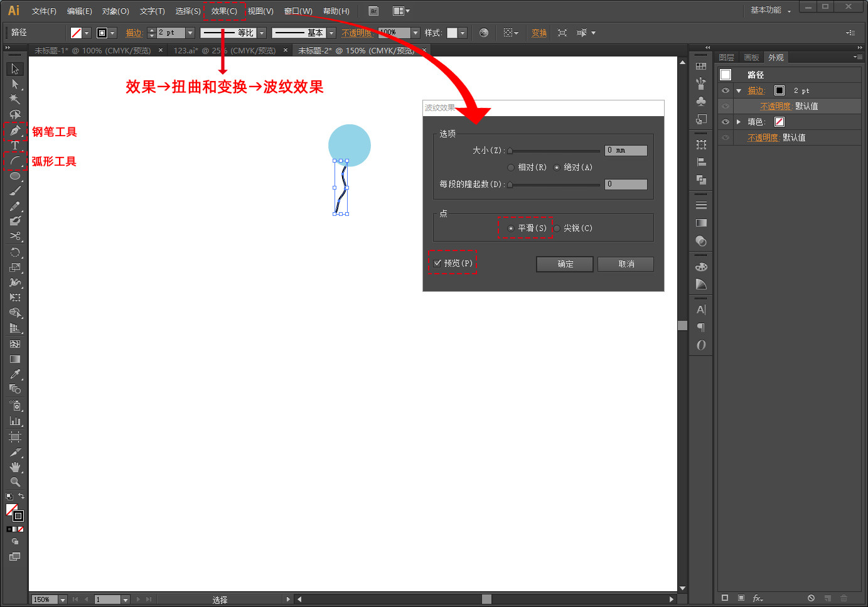Screen dimensions: 868x607
Task: Toggle visibility of the 填色 fill row
Action: click(726, 122)
